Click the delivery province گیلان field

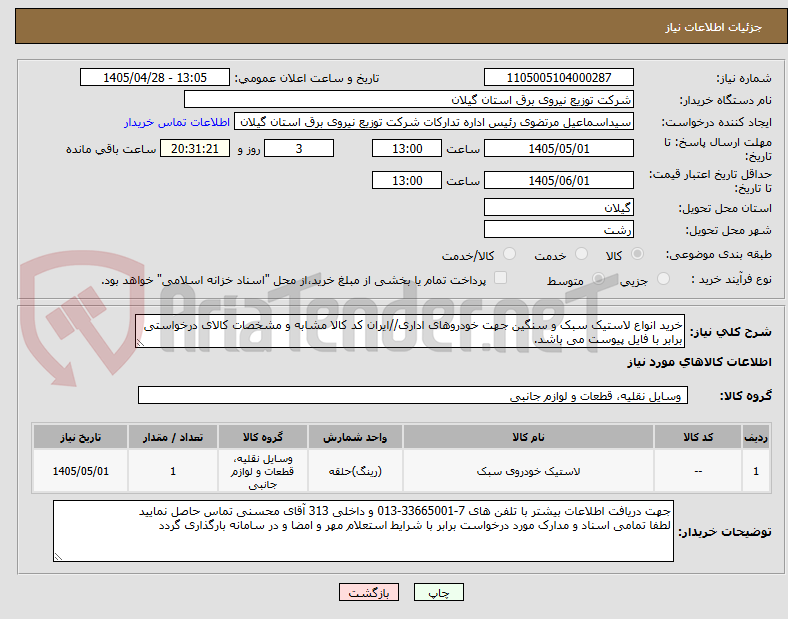pyautogui.click(x=558, y=208)
